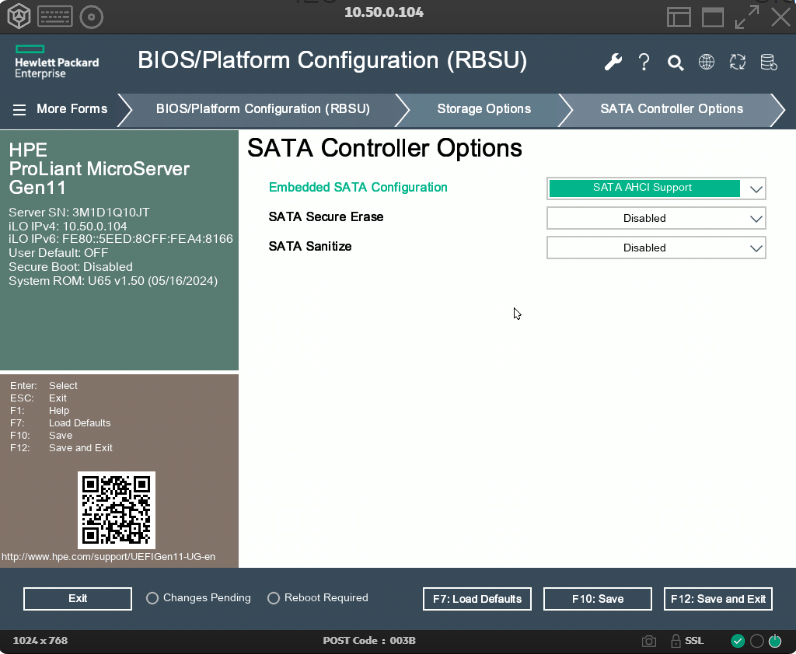The width and height of the screenshot is (796, 654).
Task: Go to BIOS/Platform Configuration (RBSU) breadcrumb
Action: coord(262,109)
